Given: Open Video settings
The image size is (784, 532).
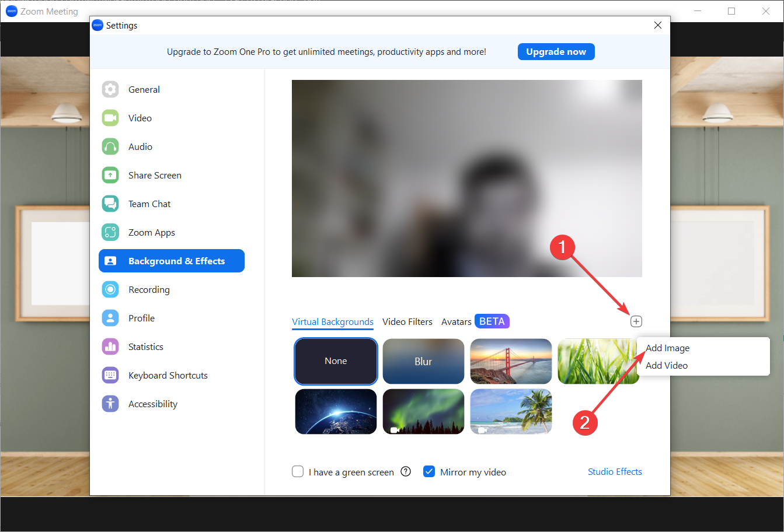Looking at the screenshot, I should tap(172, 118).
